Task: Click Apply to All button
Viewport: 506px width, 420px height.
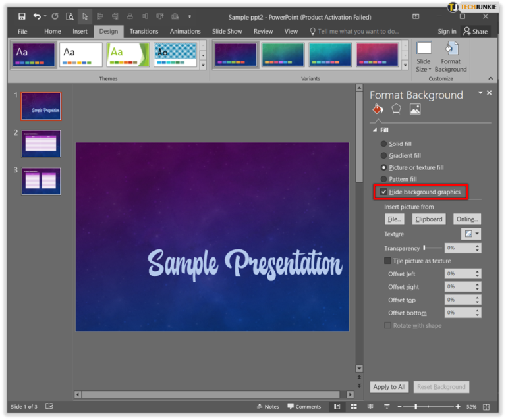Action: pos(389,387)
